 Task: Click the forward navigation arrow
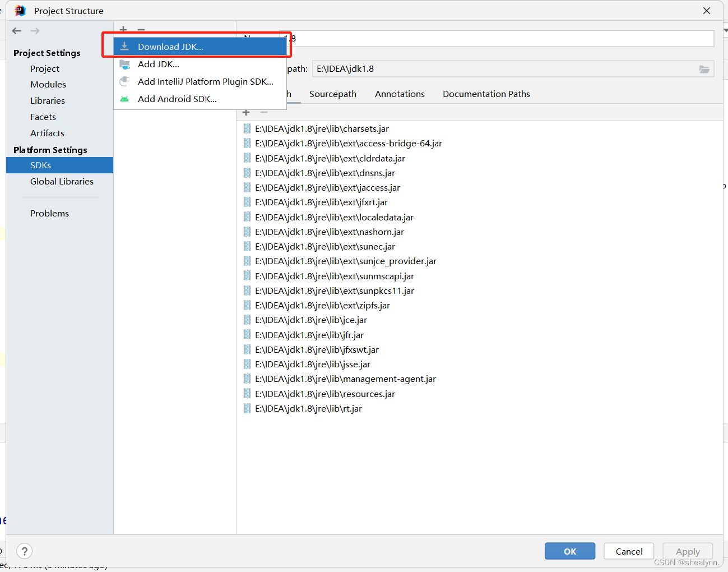[x=35, y=30]
